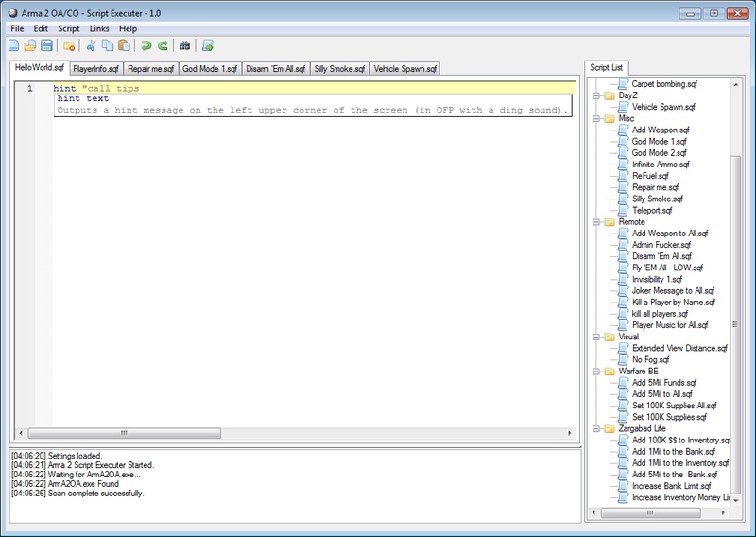Viewport: 756px width, 537px height.
Task: Pick the 'hint text' autocomplete suggestion
Action: click(83, 99)
